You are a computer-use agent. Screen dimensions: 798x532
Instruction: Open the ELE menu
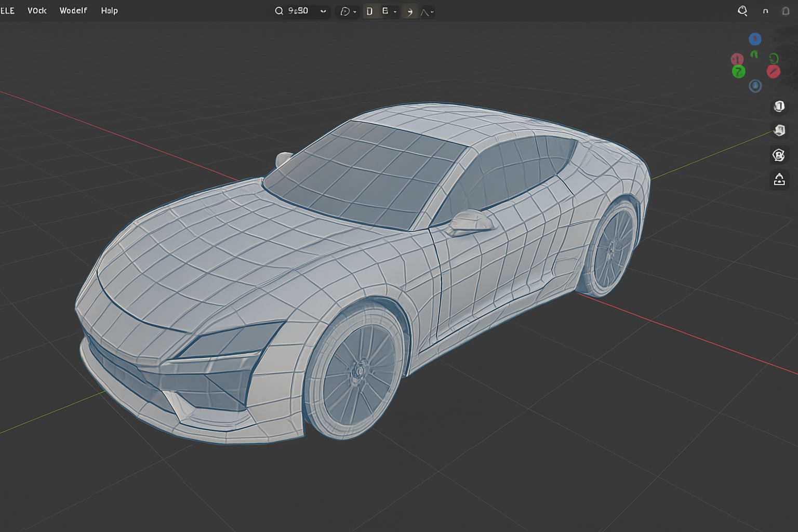(x=7, y=10)
